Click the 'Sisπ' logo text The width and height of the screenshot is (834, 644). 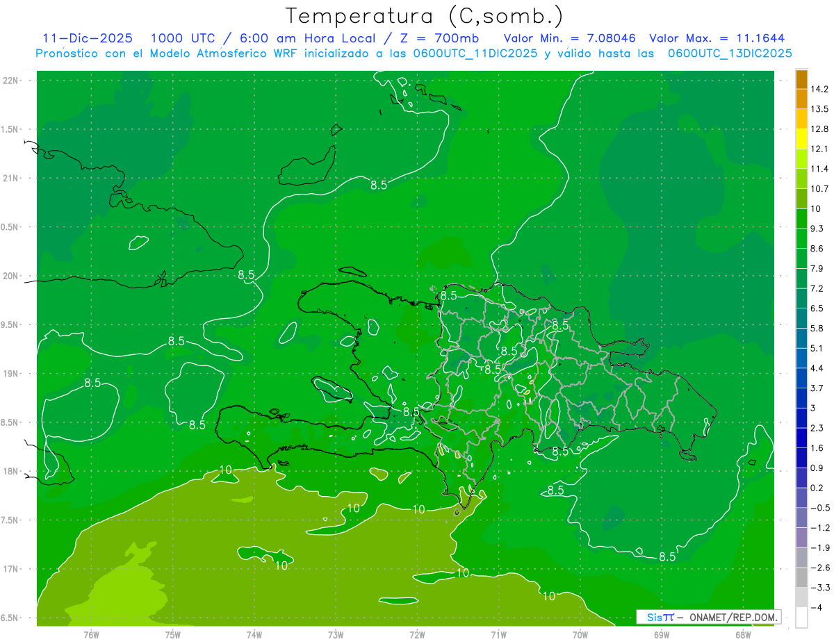(x=660, y=617)
